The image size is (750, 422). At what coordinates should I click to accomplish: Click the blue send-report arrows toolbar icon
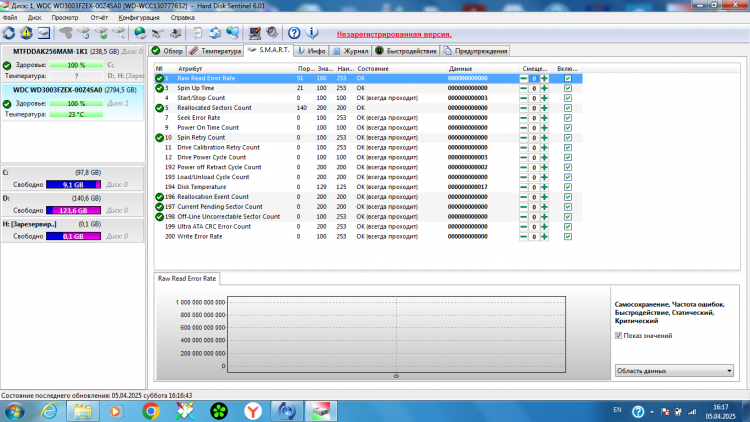[x=215, y=33]
